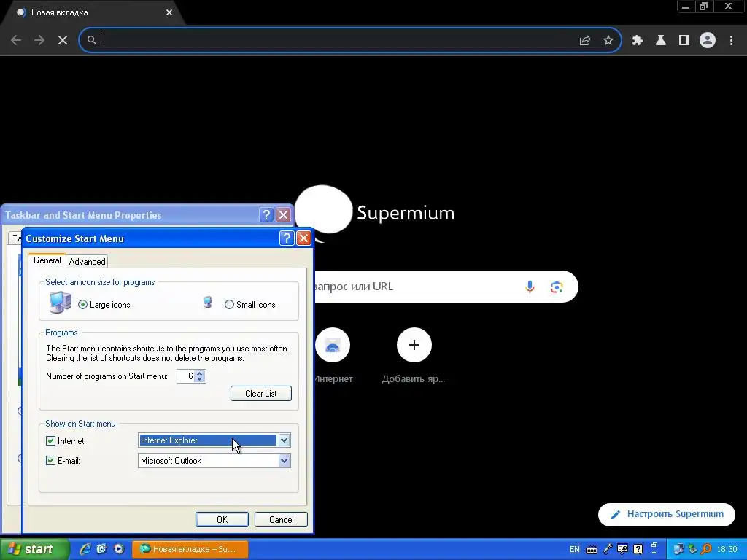Image resolution: width=747 pixels, height=560 pixels.
Task: Switch to the Advanced tab
Action: tap(87, 262)
